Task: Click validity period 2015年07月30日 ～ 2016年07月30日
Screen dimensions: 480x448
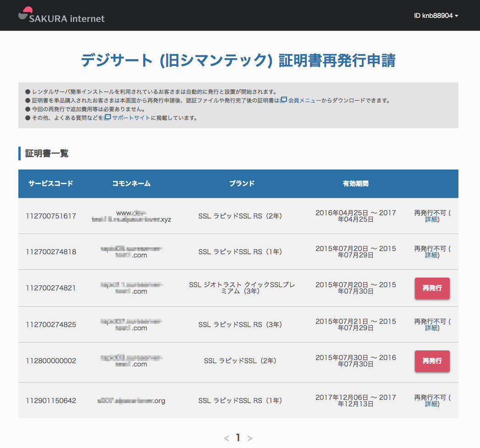Action: pos(355,361)
